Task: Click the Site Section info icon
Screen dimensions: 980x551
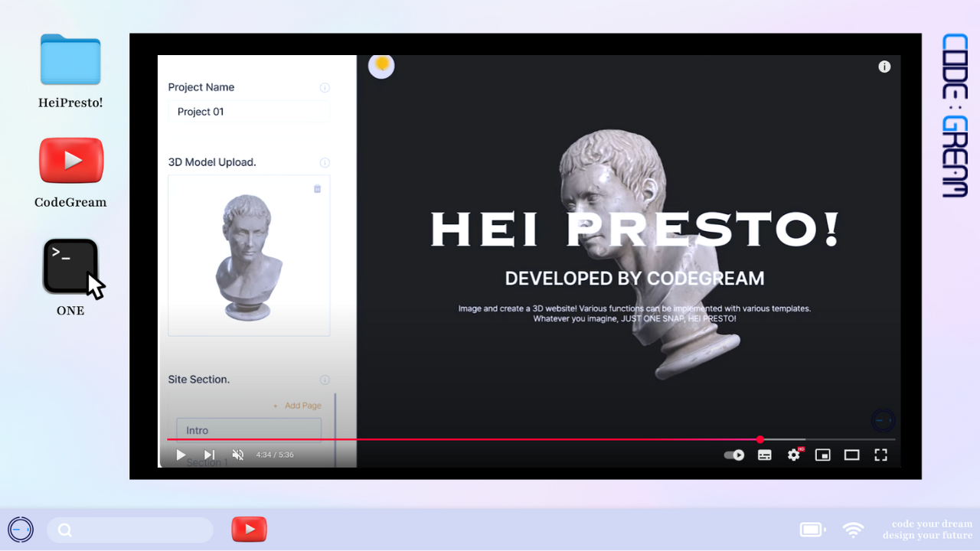Action: point(325,380)
